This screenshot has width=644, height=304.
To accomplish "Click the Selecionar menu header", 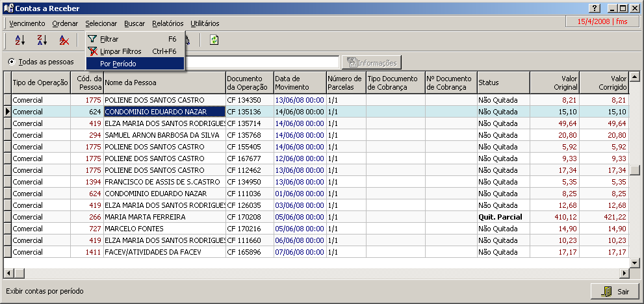I will click(101, 23).
